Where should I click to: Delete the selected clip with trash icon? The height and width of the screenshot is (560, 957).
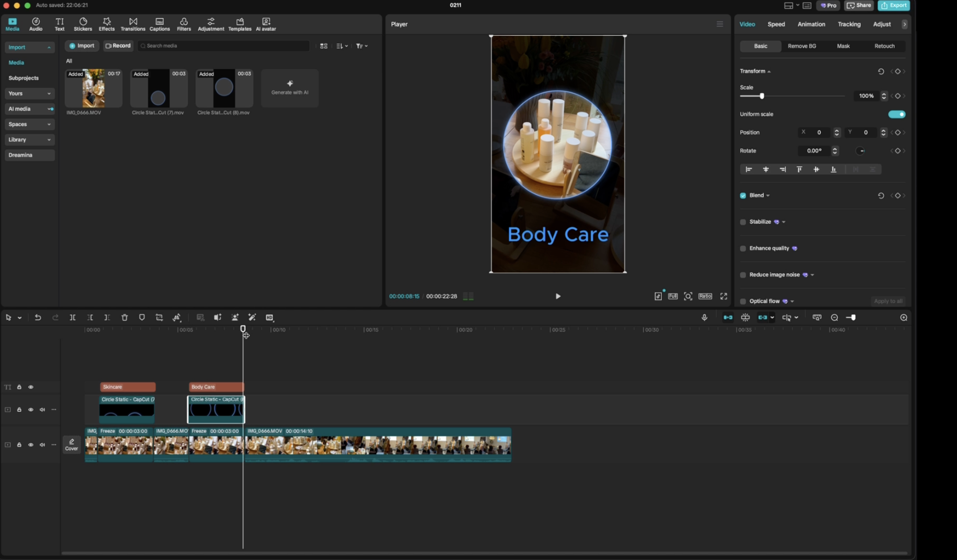tap(125, 317)
